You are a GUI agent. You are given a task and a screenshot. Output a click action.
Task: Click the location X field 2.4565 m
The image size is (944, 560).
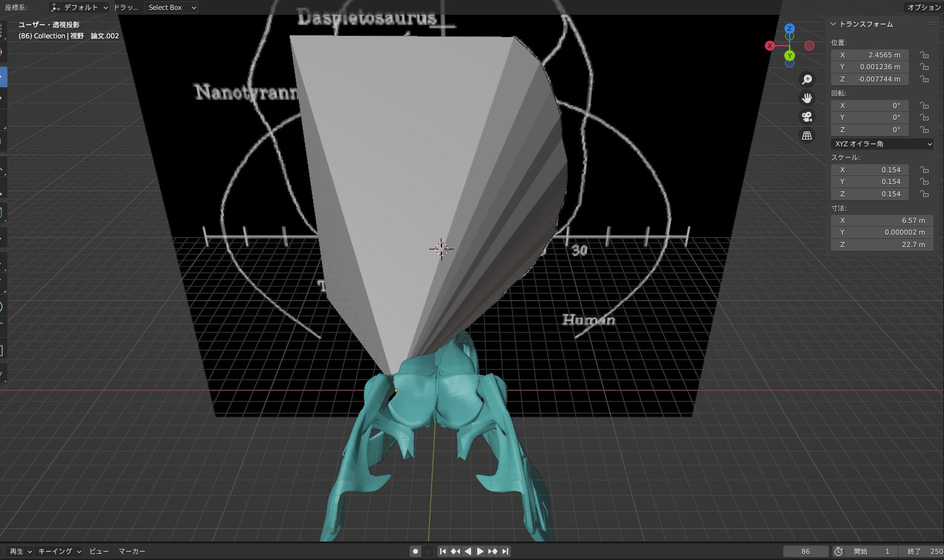pyautogui.click(x=869, y=55)
